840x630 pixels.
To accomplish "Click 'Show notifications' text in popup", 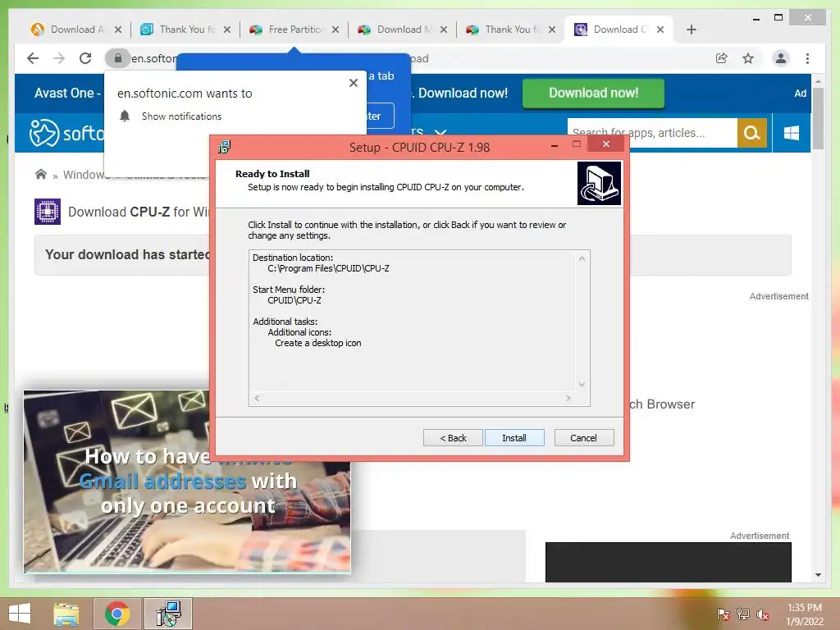I will coord(181,116).
